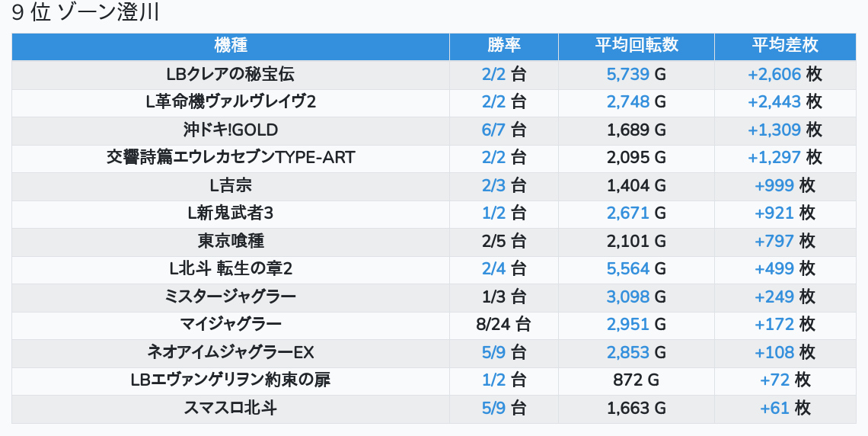The image size is (868, 436).
Task: Sort by the 勝率 column header
Action: (503, 46)
